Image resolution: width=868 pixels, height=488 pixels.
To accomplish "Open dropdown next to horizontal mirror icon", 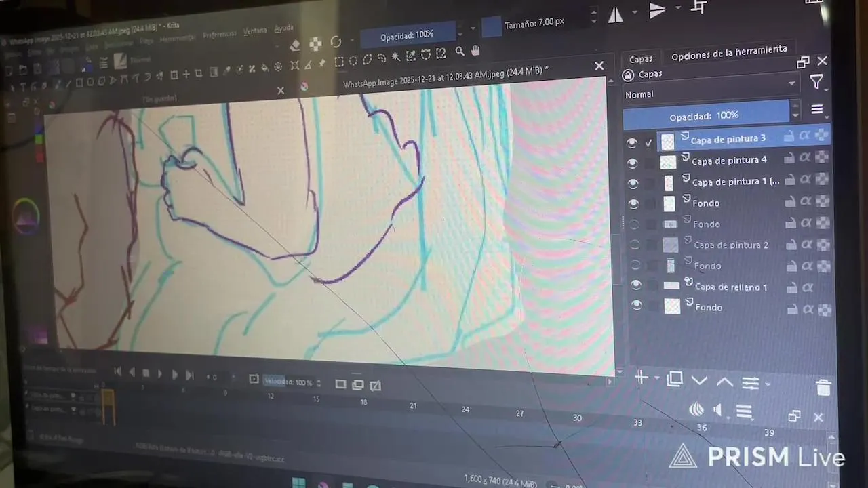I will pyautogui.click(x=635, y=12).
